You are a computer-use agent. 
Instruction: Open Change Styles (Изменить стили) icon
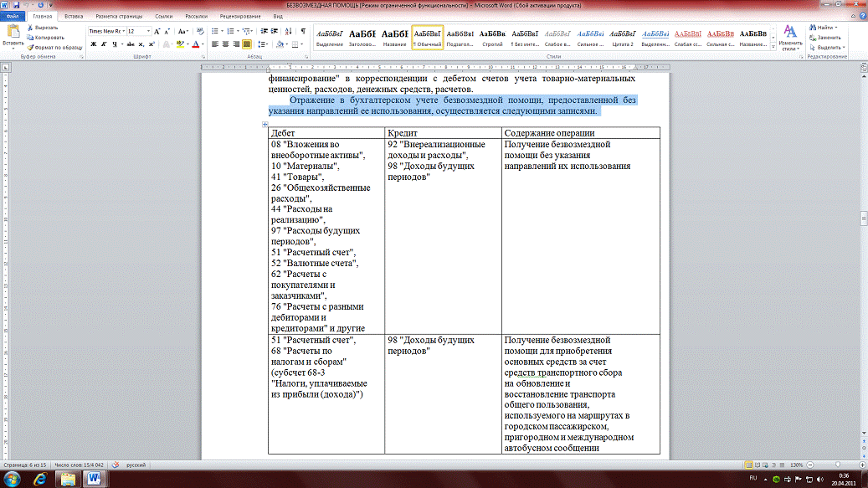point(788,33)
